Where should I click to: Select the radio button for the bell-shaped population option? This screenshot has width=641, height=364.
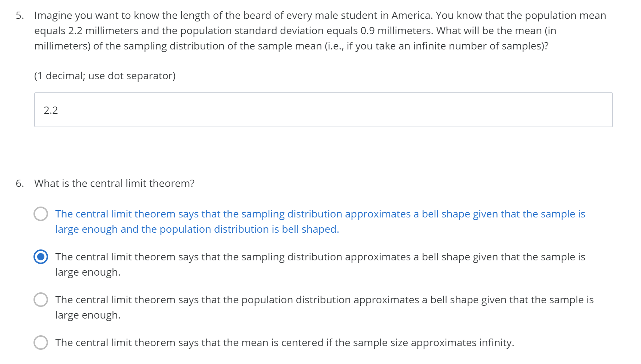coord(41,214)
